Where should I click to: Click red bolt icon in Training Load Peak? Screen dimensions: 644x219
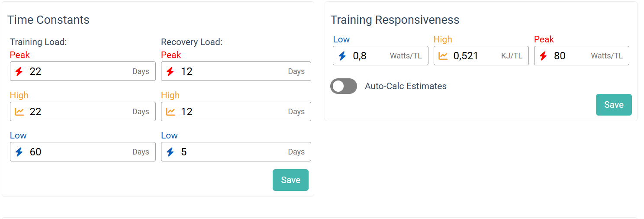[19, 71]
